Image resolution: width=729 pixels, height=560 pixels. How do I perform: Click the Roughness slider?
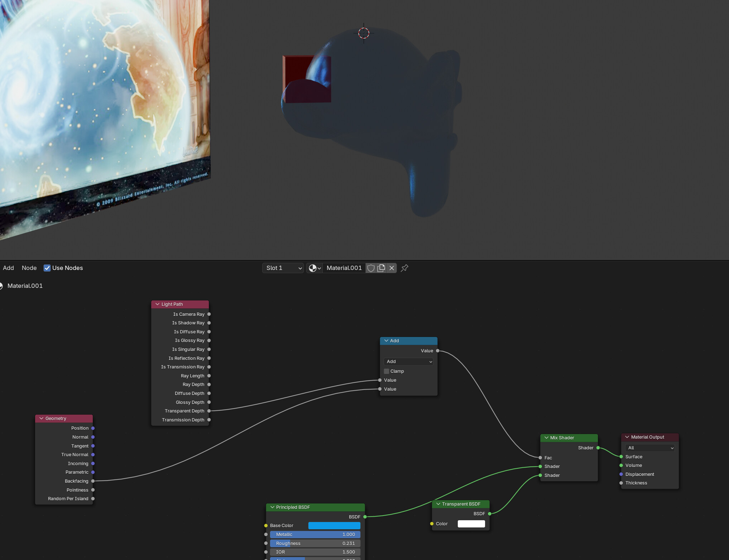pos(315,544)
